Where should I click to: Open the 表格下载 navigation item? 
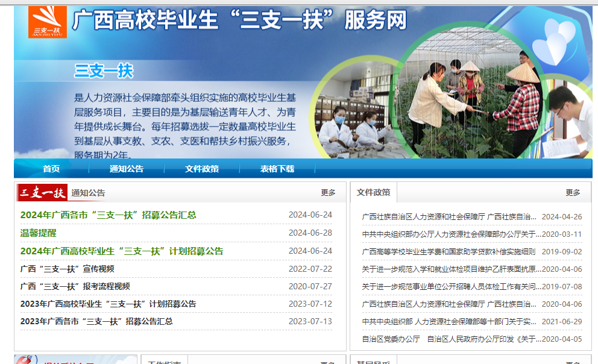click(x=277, y=169)
